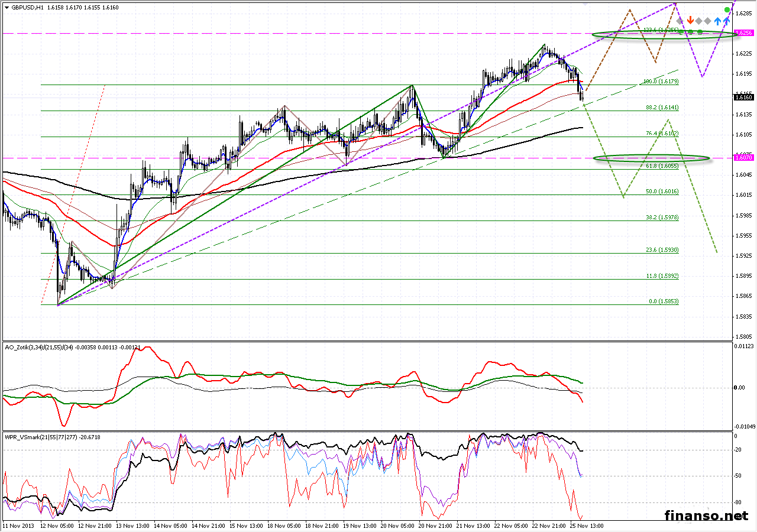This screenshot has width=757, height=532.
Task: Open the finanso.net watermark link
Action: (x=706, y=515)
